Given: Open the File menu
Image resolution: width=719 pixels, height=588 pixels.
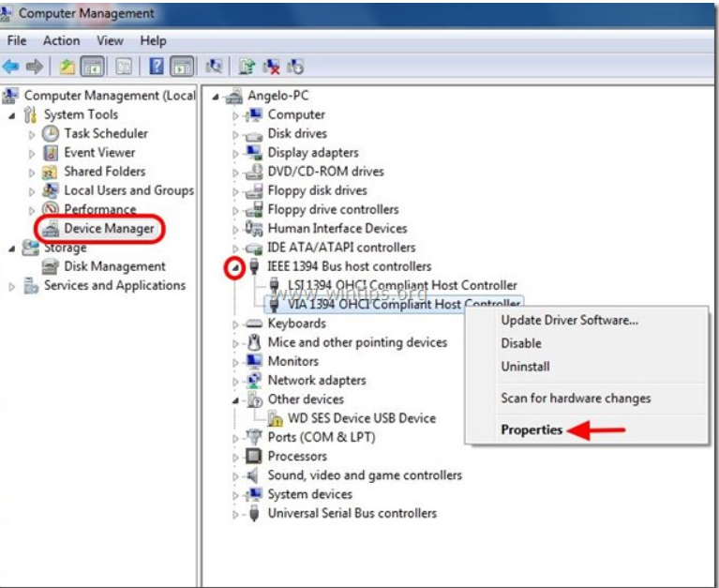Looking at the screenshot, I should 17,41.
